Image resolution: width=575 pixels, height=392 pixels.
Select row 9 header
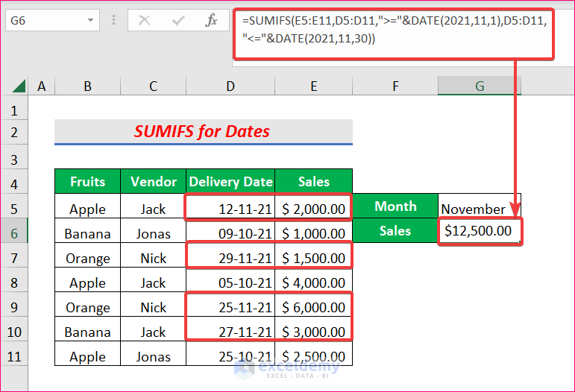tap(13, 306)
